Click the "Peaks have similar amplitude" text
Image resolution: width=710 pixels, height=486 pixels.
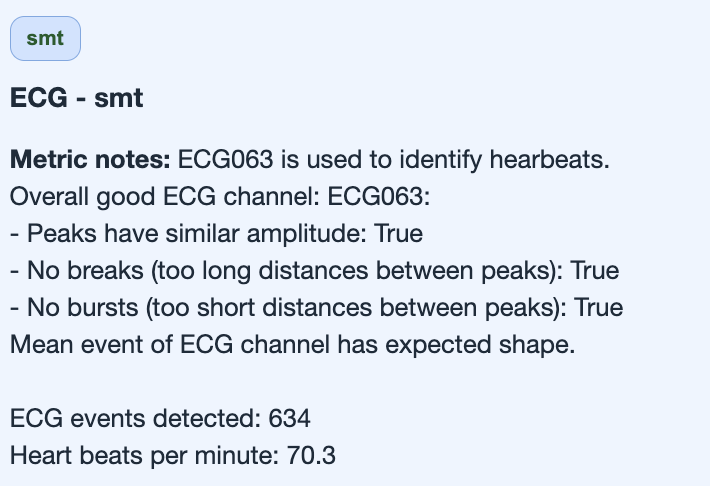(196, 234)
